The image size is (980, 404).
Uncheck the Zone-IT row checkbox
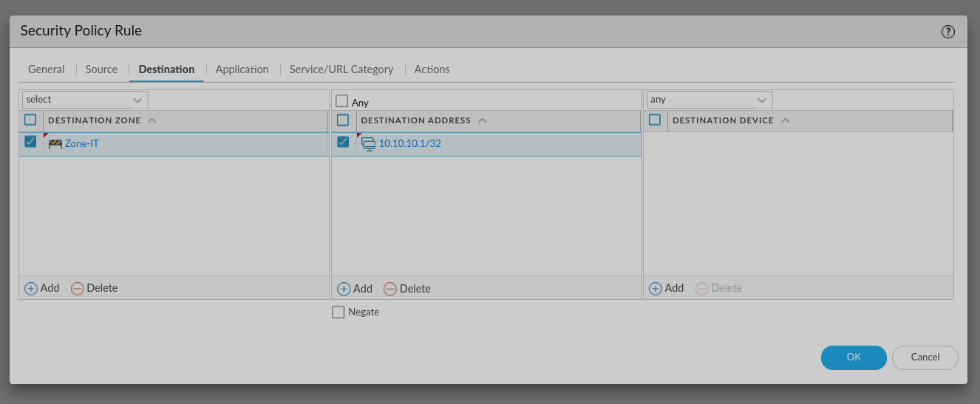(x=30, y=142)
